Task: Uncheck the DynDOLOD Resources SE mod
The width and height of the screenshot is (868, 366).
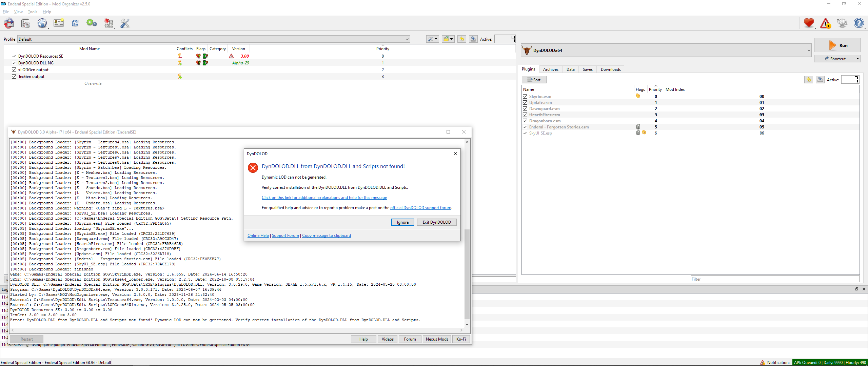Action: [x=14, y=56]
